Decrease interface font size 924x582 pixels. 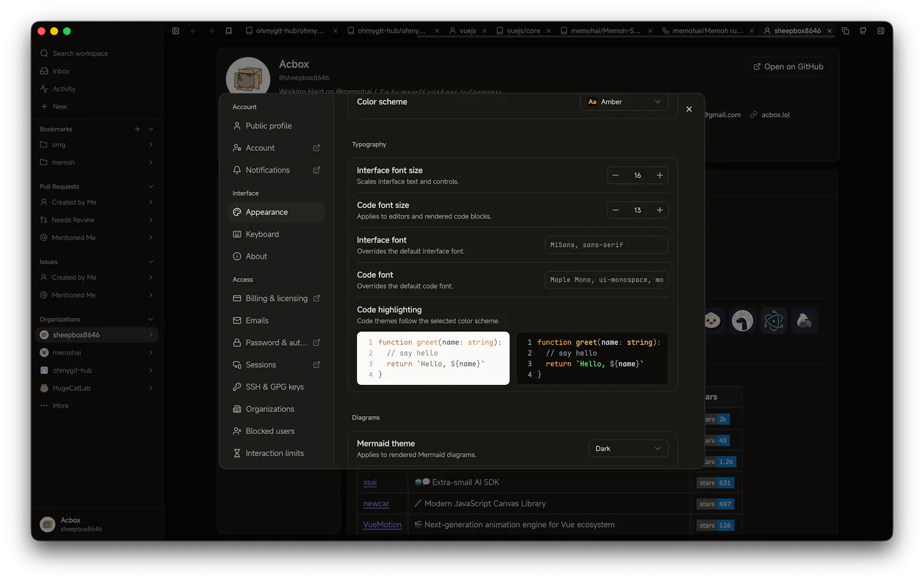616,176
